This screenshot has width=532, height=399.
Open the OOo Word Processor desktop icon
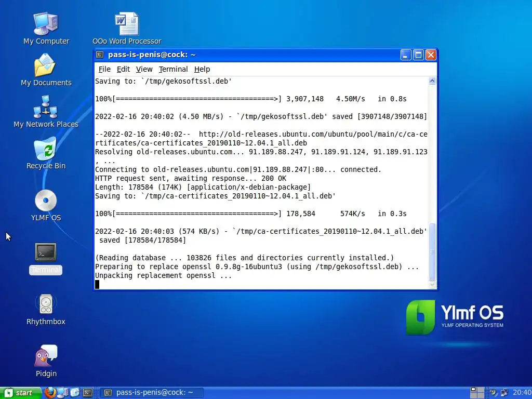(x=127, y=29)
